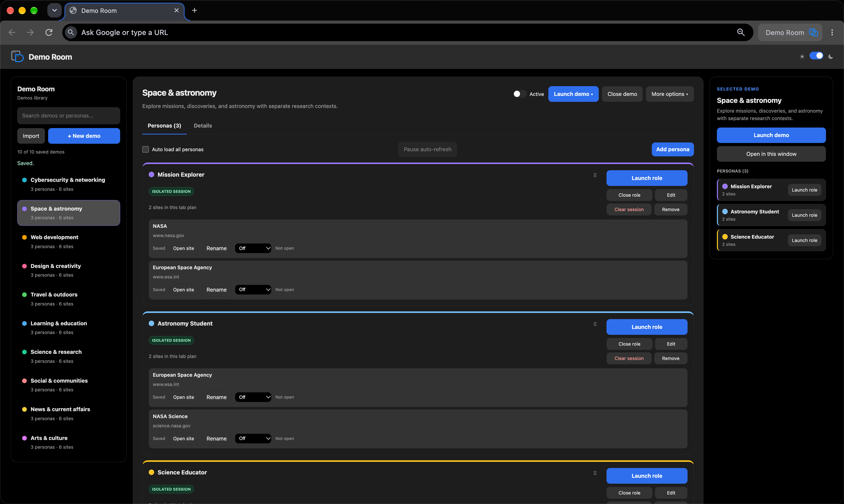The image size is (844, 504).
Task: Click the Search demos or personas field
Action: [x=69, y=115]
